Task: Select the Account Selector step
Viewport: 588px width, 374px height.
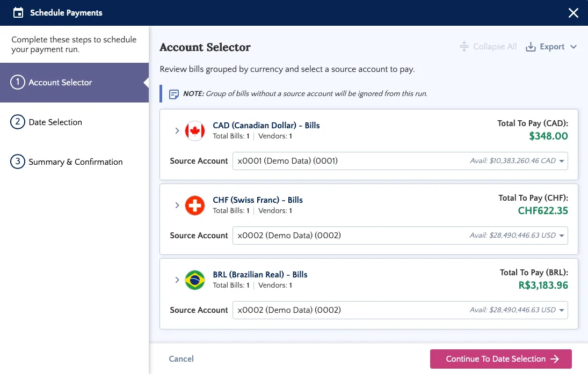Action: point(74,83)
